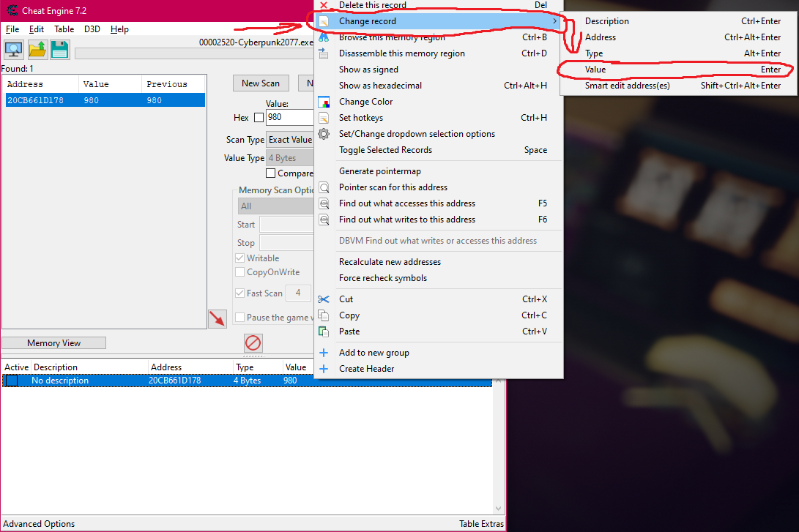The height and width of the screenshot is (532, 799).
Task: Click the open folder toolbar icon
Action: (x=37, y=49)
